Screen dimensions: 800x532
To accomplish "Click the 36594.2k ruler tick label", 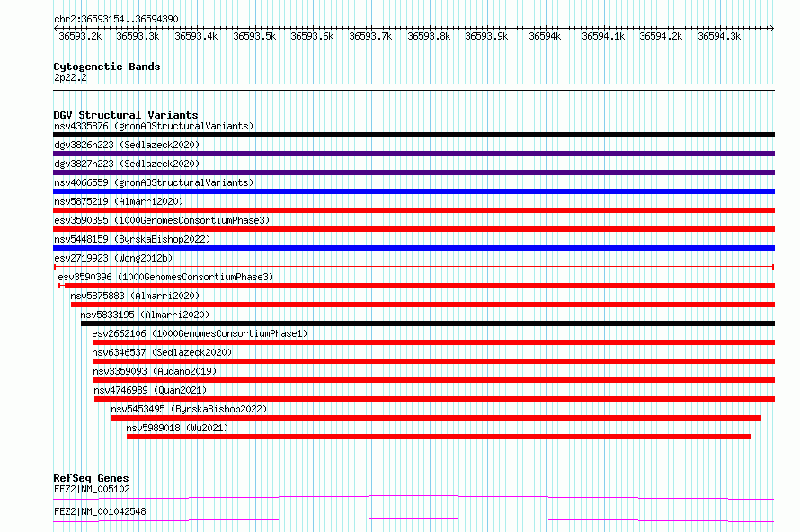I will (x=661, y=36).
